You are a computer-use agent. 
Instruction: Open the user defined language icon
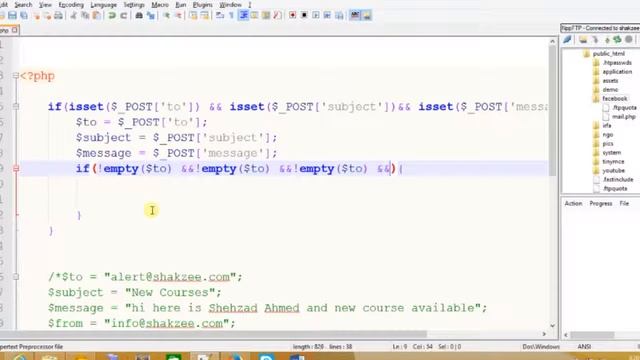click(255, 16)
